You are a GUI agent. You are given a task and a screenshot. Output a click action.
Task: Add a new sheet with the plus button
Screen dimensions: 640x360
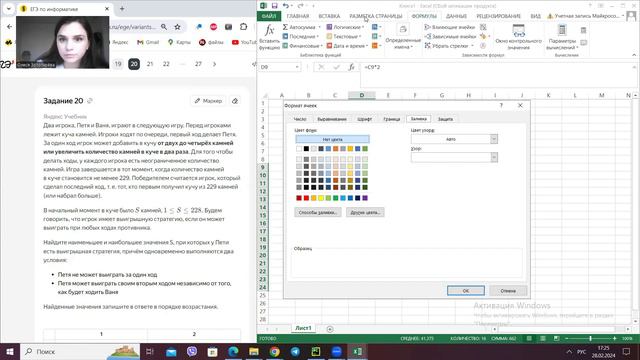pyautogui.click(x=330, y=329)
